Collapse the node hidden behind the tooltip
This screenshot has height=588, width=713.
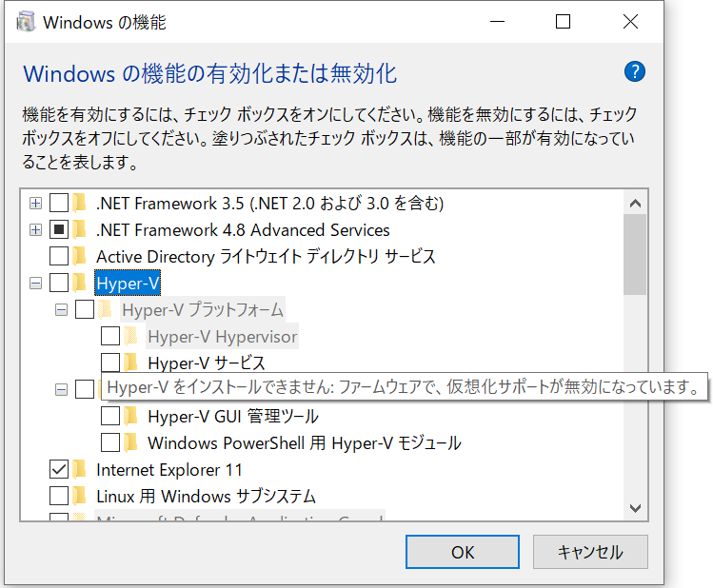[61, 390]
